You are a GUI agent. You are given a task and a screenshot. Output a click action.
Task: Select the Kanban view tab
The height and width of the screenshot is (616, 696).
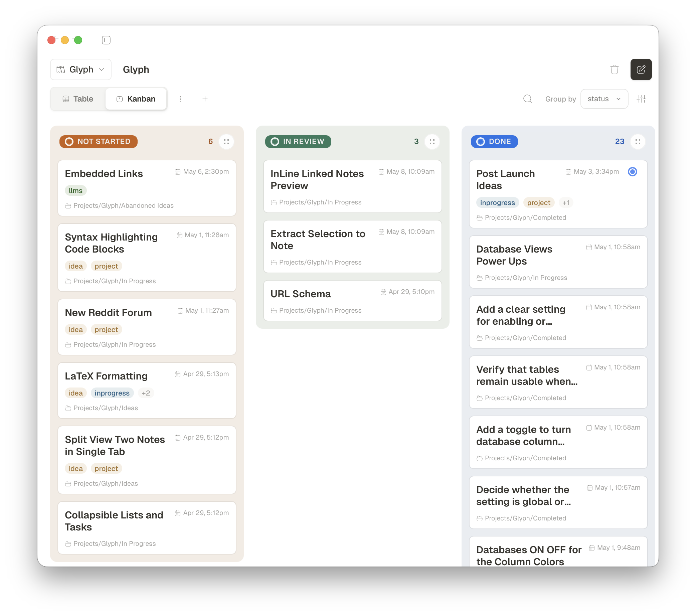tap(136, 99)
